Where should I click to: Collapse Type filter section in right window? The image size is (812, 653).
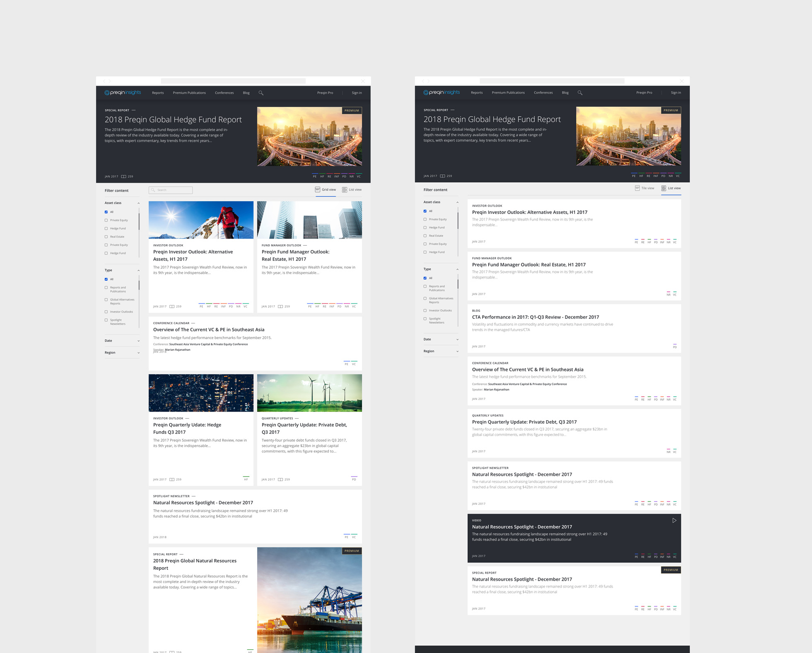point(457,270)
